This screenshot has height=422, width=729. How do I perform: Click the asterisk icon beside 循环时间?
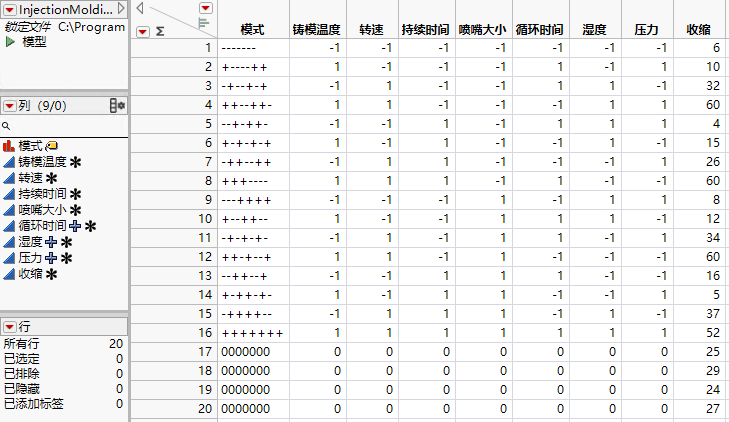coord(91,226)
